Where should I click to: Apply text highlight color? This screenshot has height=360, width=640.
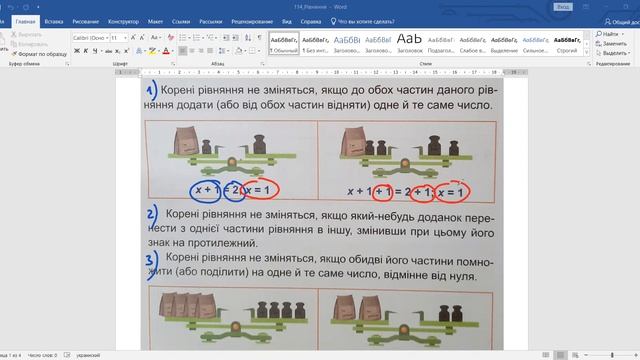pos(152,51)
